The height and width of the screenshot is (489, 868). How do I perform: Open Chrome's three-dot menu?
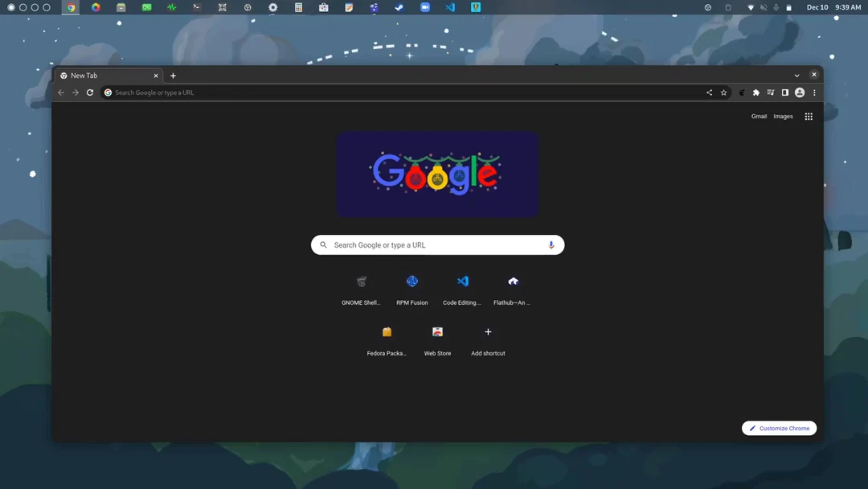(814, 92)
